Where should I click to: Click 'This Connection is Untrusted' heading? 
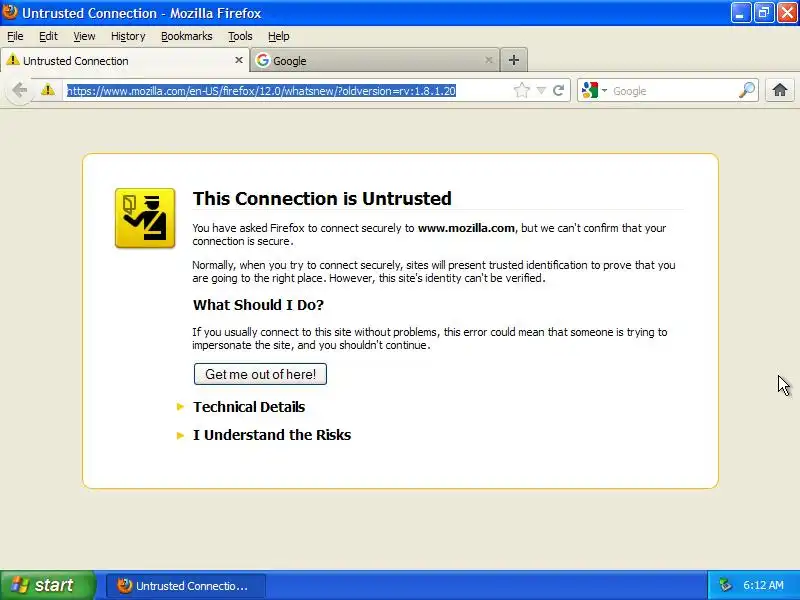click(x=322, y=198)
